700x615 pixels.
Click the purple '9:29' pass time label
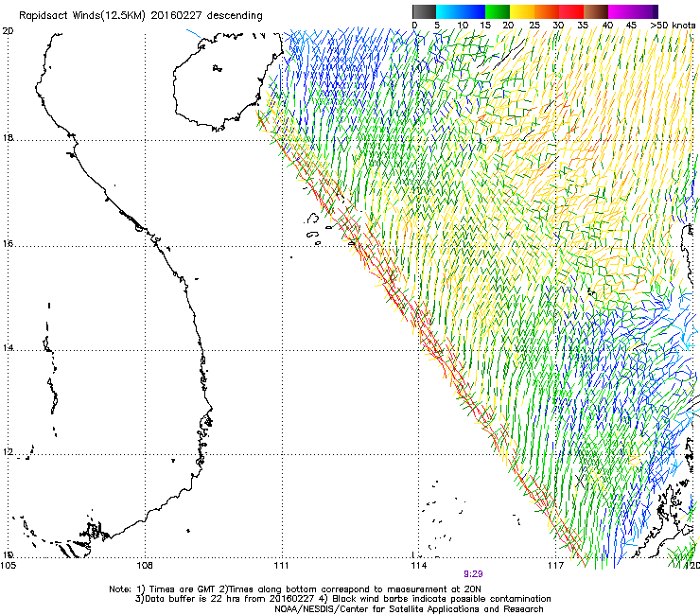(473, 574)
